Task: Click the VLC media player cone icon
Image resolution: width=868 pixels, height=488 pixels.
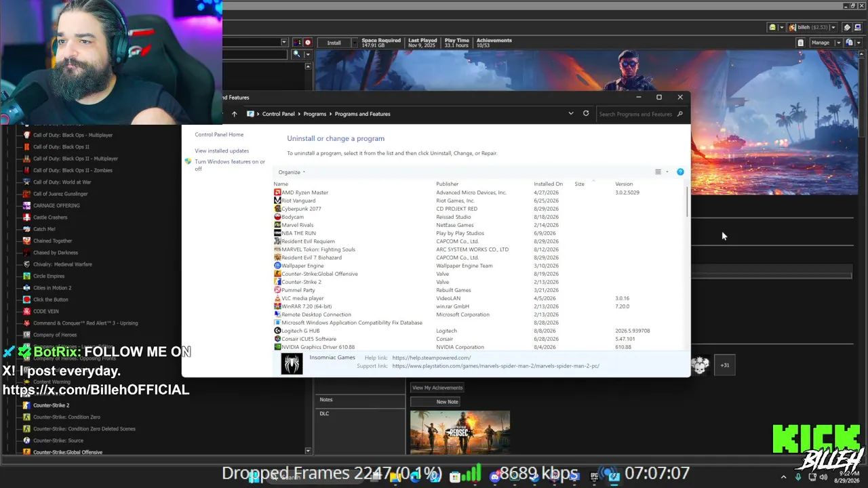Action: [x=277, y=298]
